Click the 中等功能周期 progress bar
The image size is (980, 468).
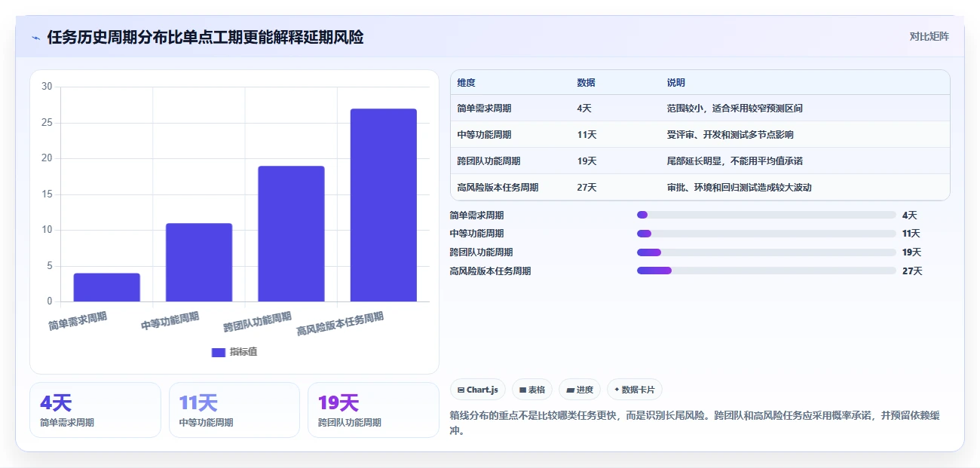pyautogui.click(x=767, y=234)
